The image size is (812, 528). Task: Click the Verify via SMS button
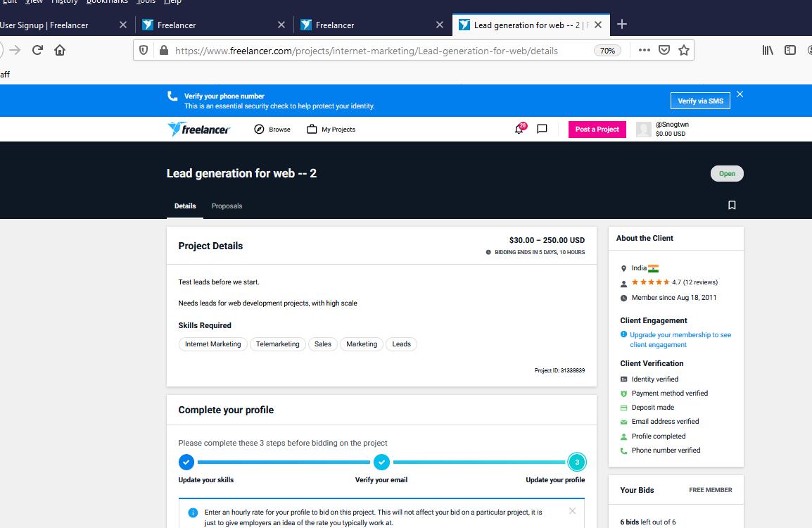pyautogui.click(x=700, y=101)
